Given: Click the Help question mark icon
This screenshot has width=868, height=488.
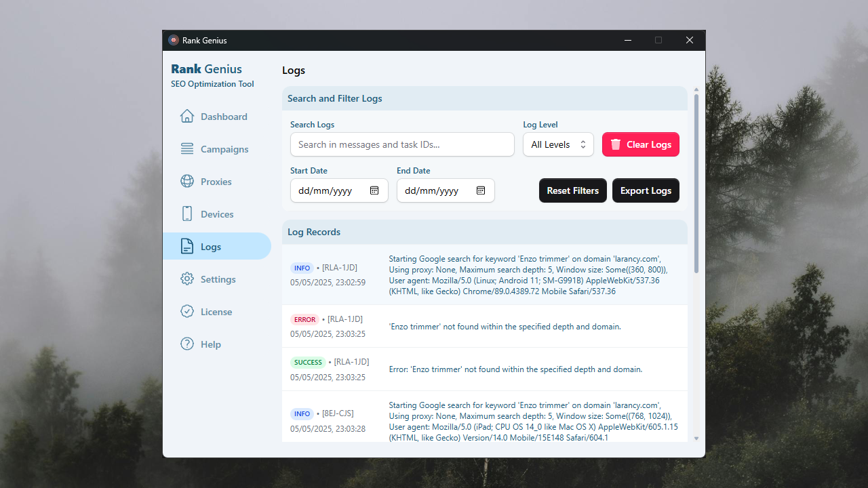Looking at the screenshot, I should tap(187, 344).
